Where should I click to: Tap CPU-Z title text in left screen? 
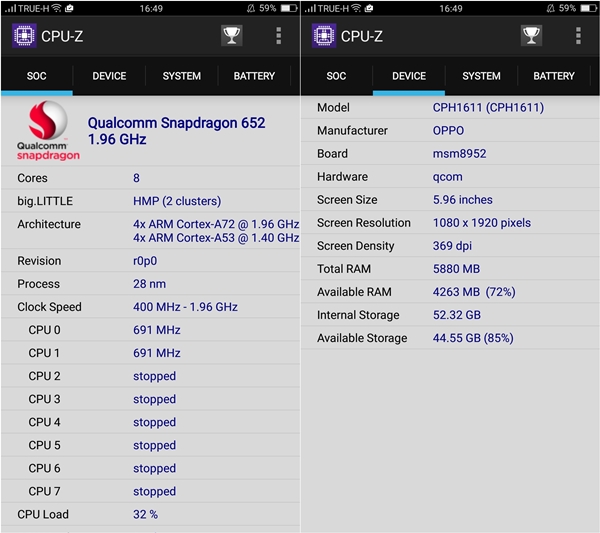62,36
